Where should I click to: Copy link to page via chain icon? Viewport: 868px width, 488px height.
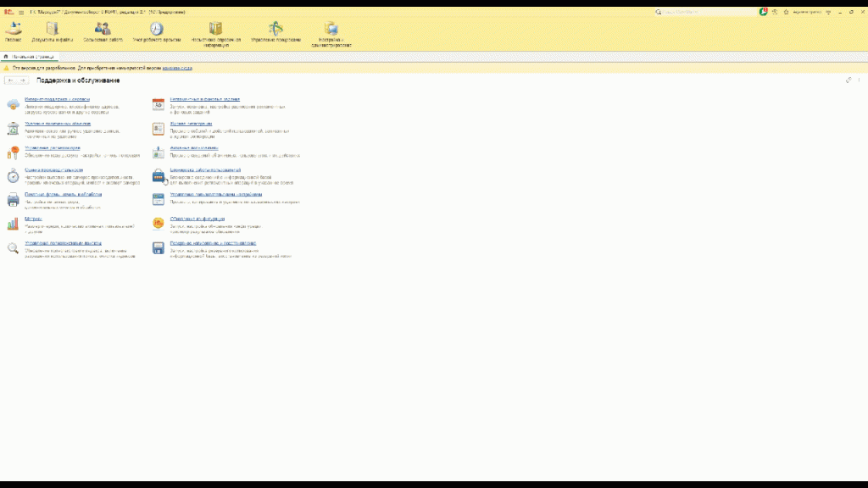[849, 80]
